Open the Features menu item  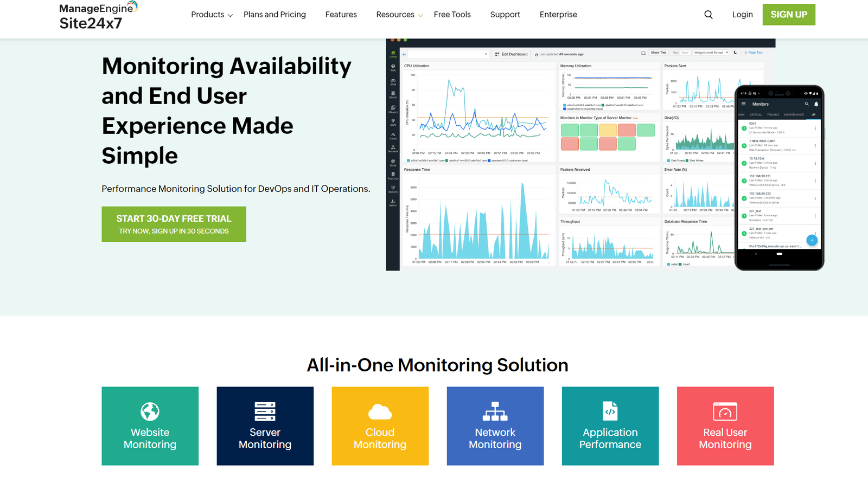(341, 15)
